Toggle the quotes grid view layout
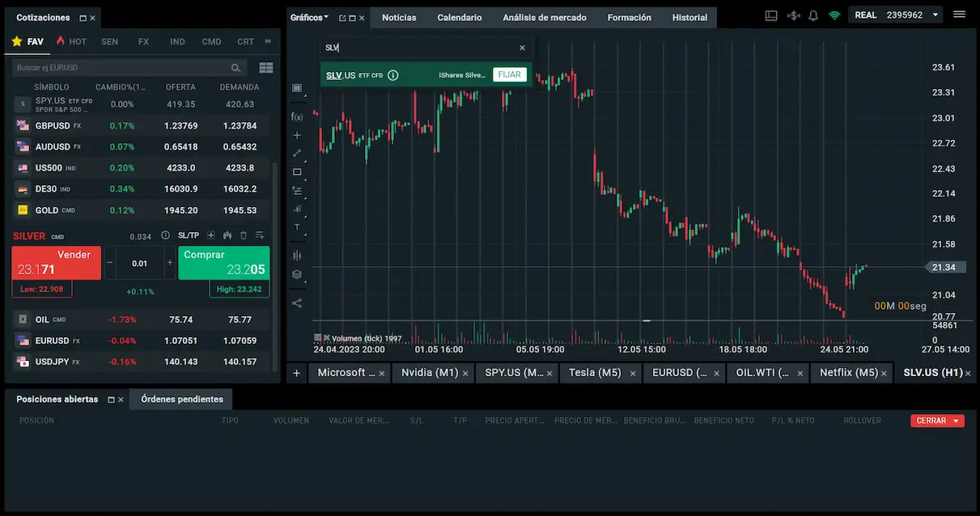This screenshot has height=516, width=980. click(x=265, y=68)
